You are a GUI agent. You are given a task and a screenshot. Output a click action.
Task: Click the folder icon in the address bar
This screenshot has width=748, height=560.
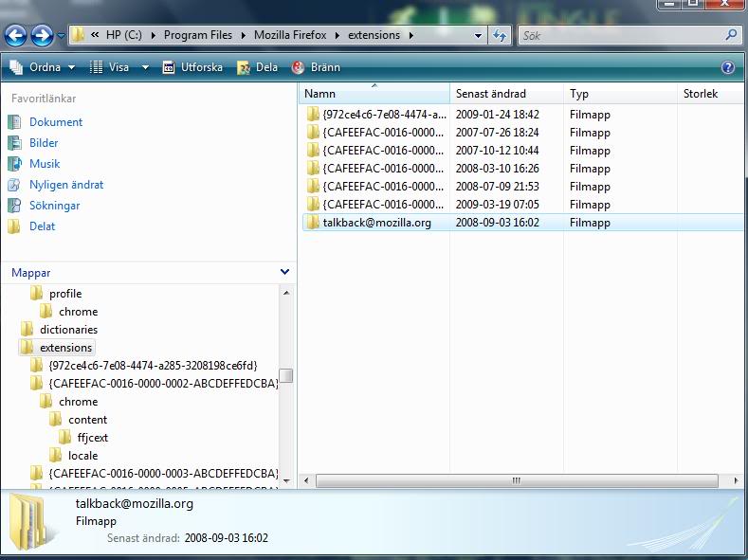79,35
